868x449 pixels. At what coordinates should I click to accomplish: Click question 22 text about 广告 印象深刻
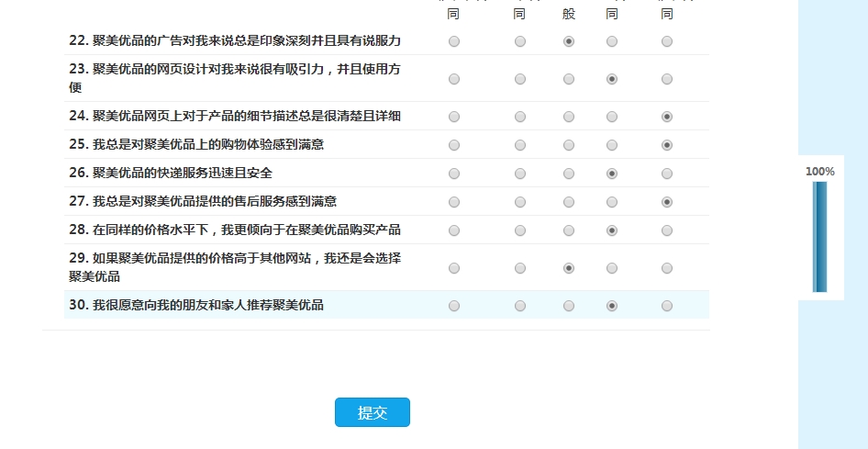[x=235, y=41]
